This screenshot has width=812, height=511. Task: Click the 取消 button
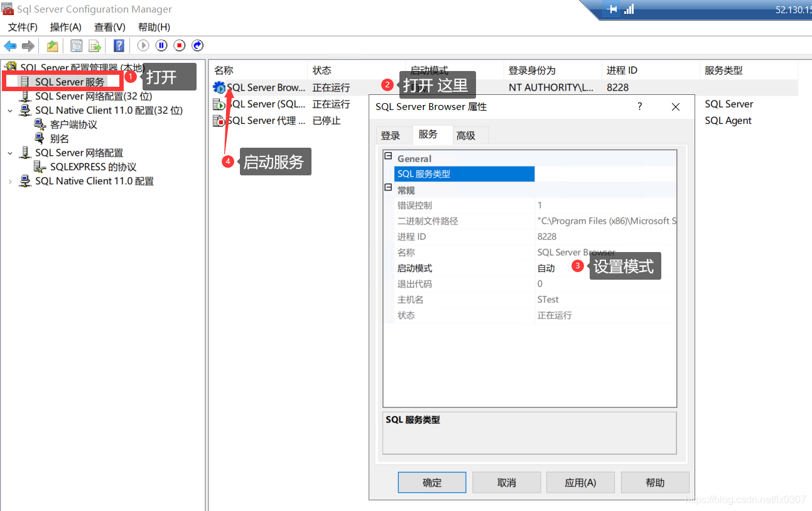[x=506, y=483]
